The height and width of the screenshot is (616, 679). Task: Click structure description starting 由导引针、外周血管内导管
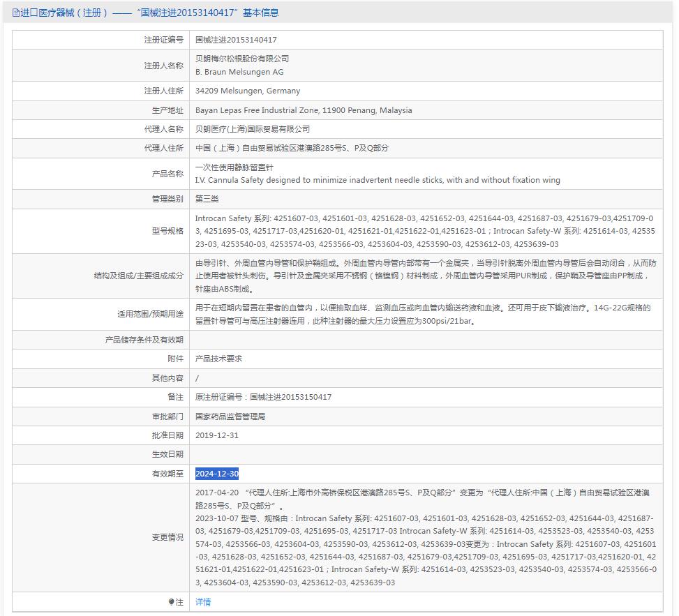(426, 276)
